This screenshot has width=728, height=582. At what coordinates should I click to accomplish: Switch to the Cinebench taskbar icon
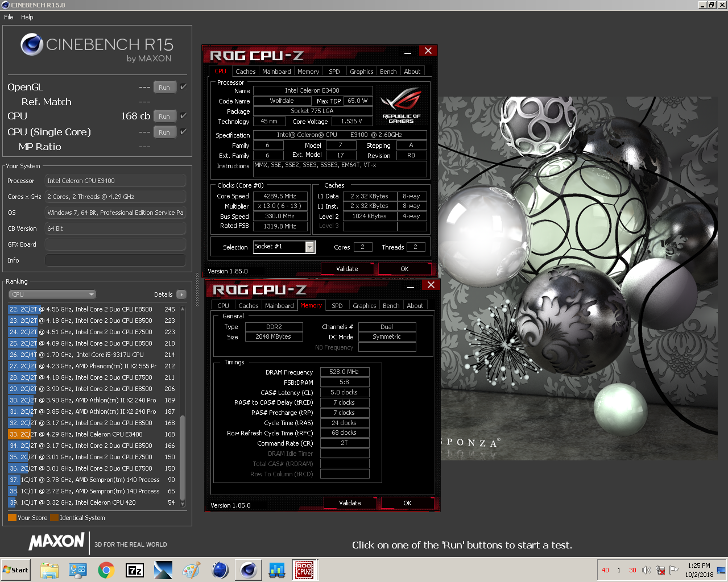pos(249,570)
